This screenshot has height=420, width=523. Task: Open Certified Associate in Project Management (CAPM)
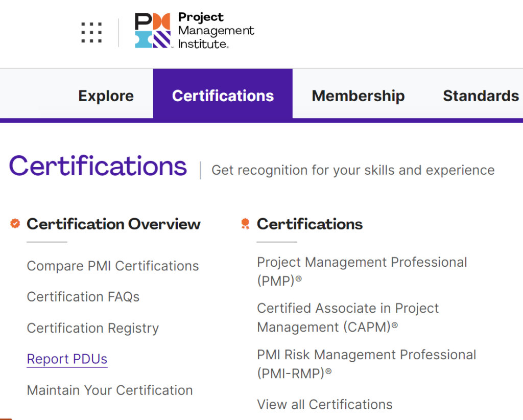348,317
